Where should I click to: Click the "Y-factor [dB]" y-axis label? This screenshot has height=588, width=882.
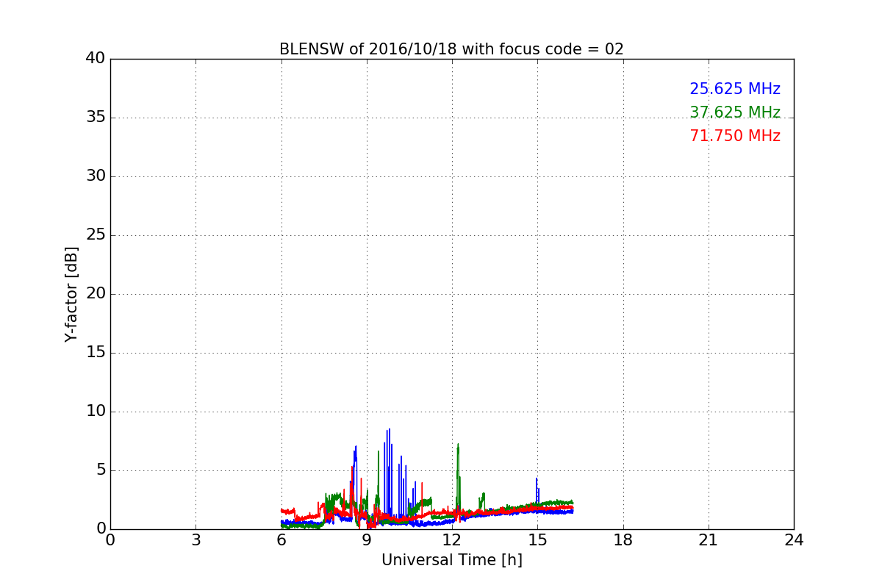tap(71, 294)
